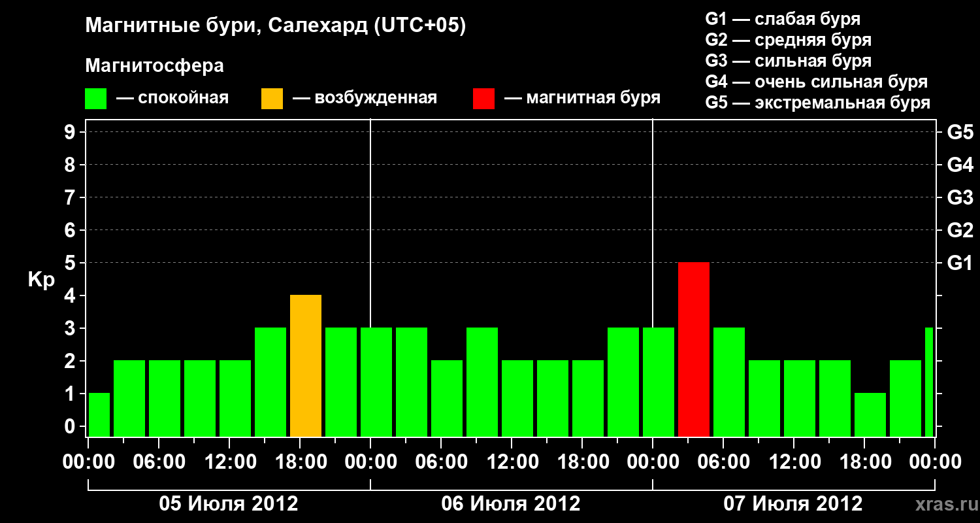The height and width of the screenshot is (523, 980).
Task: Click the 'G3 — сильная буря' legend line
Action: pos(788,61)
